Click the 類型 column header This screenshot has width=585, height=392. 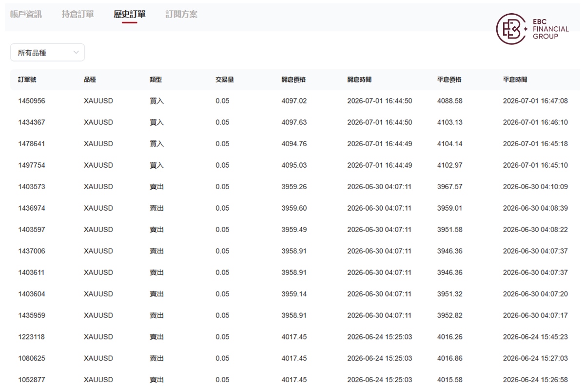coord(156,79)
